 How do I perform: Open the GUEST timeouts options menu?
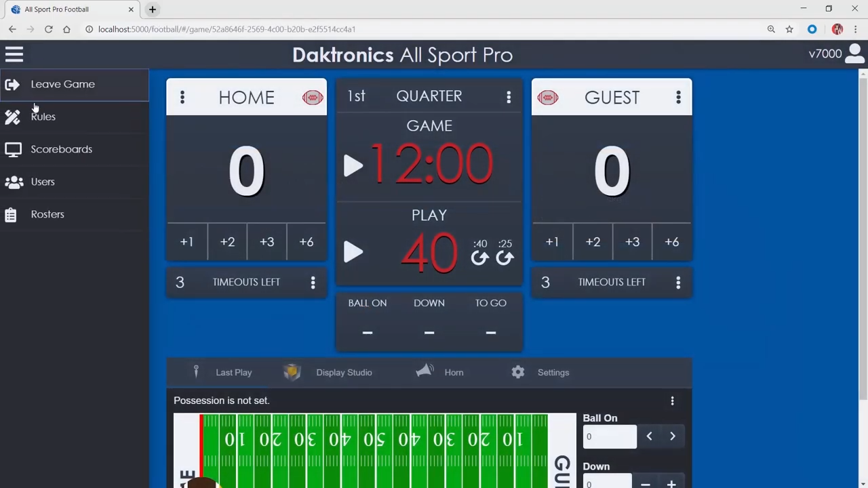(678, 282)
